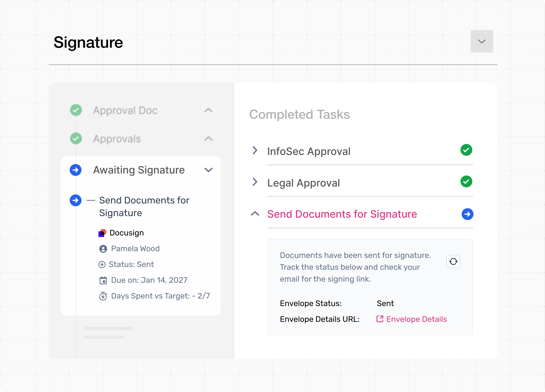545x392 pixels.
Task: Click the calendar icon by due date
Action: point(103,280)
